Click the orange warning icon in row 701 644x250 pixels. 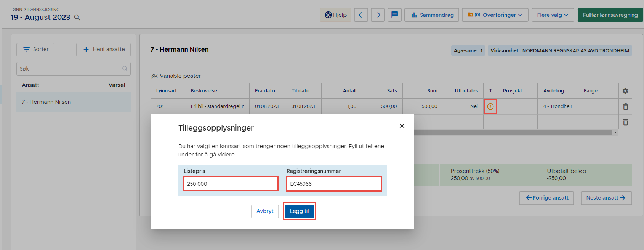(x=490, y=106)
